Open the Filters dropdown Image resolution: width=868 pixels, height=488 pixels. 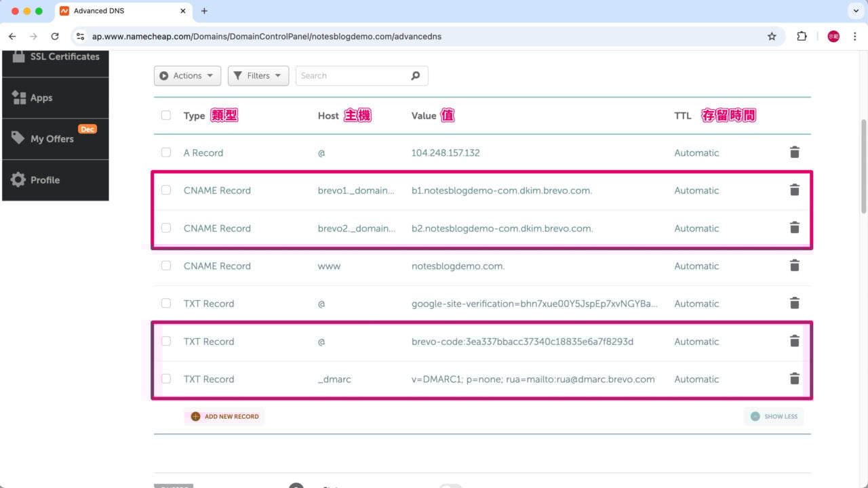258,75
